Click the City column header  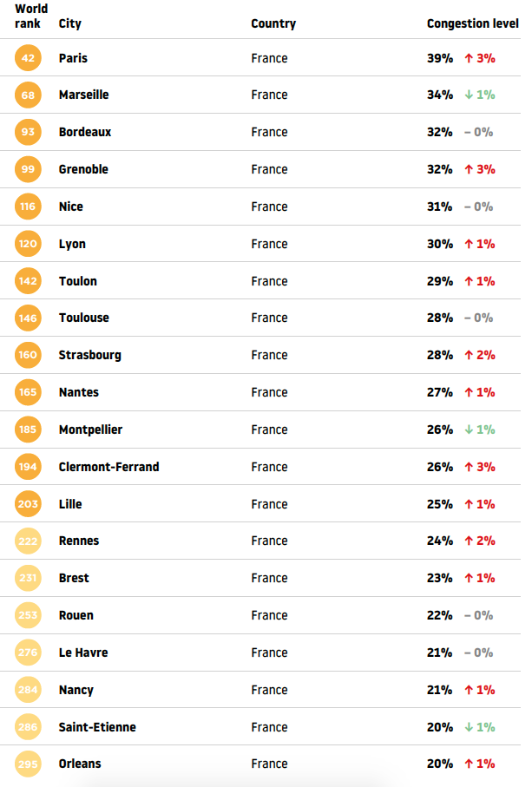pos(69,23)
